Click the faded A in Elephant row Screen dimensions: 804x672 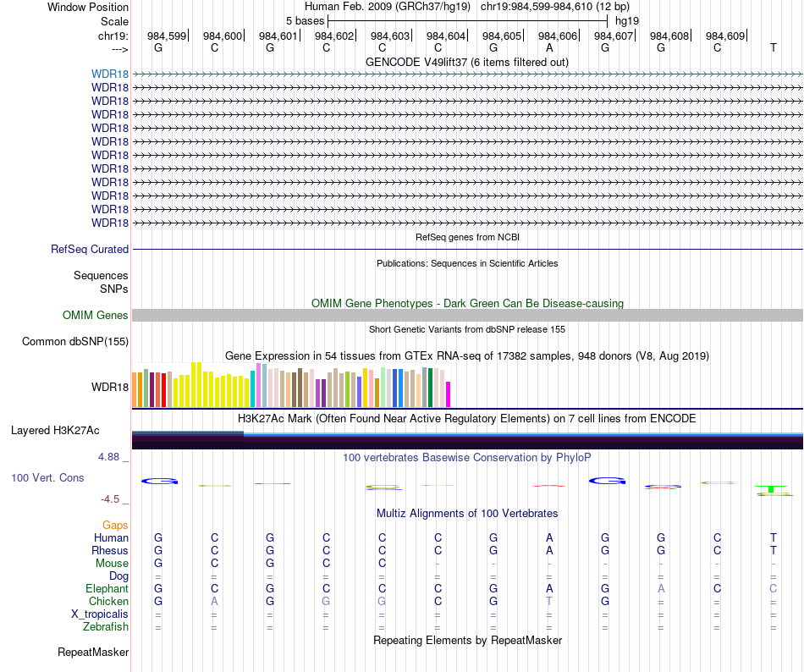click(x=661, y=588)
